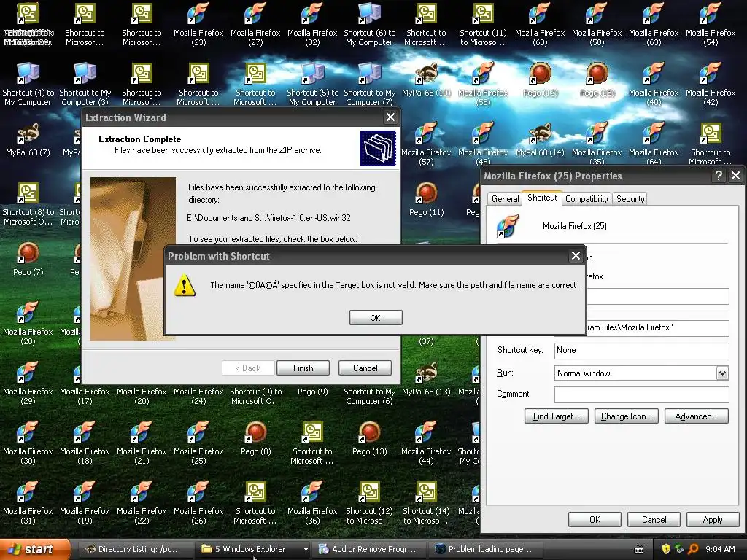Select Pego (11) desktop icon
This screenshot has height=560, width=747.
point(426,200)
